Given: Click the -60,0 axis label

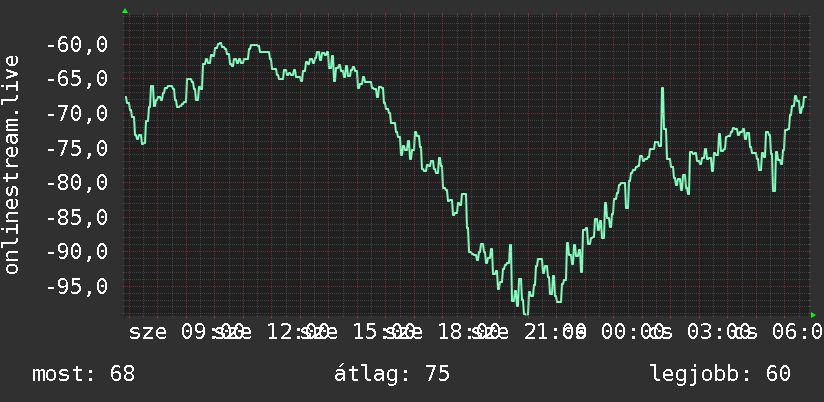Looking at the screenshot, I should [78, 45].
